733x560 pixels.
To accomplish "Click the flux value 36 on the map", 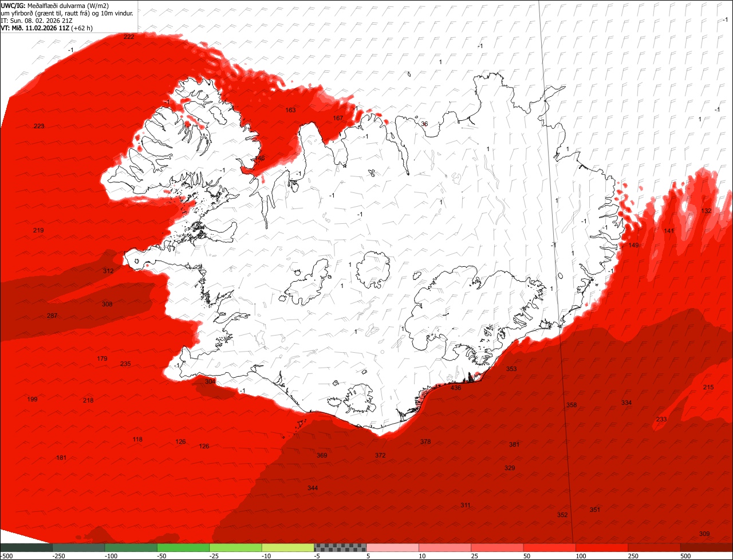I will click(424, 124).
